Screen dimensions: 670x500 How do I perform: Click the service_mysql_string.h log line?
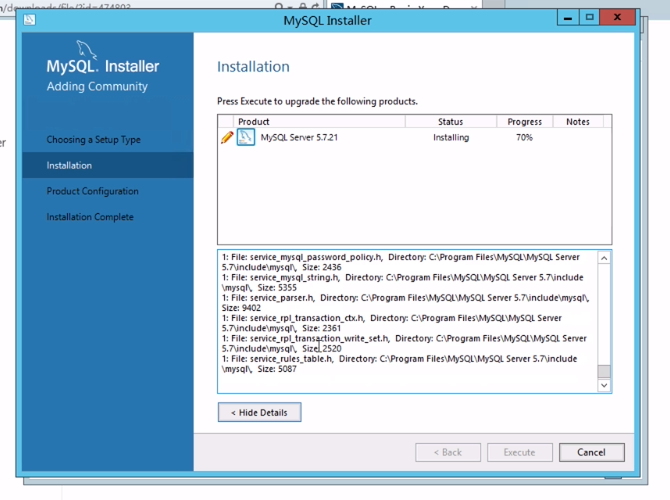click(402, 282)
